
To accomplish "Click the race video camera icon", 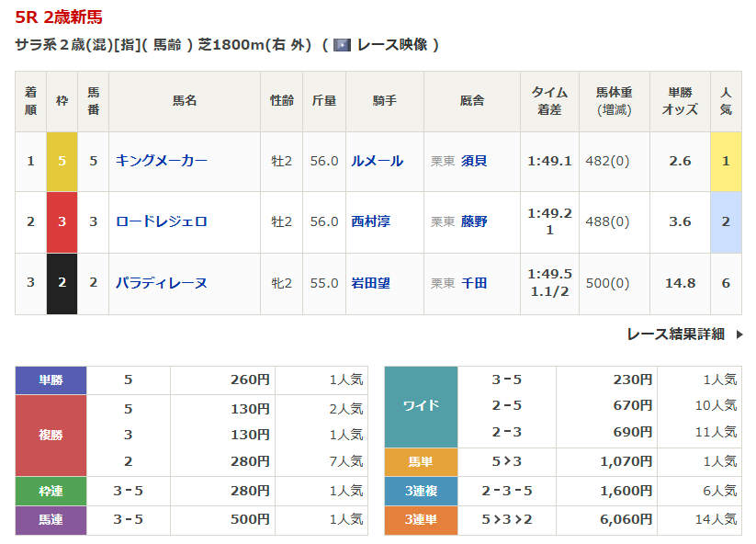I will 342,44.
